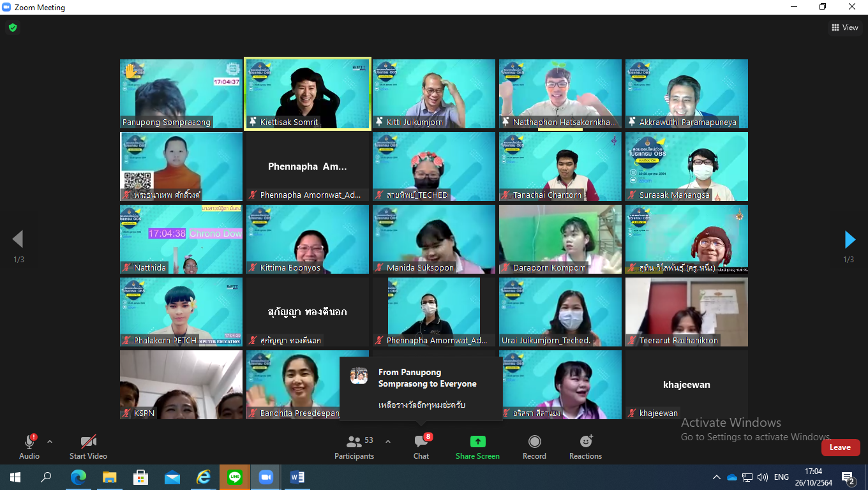Select Urai Juikumjorn_Teched's video tile
Screen dimensions: 868x490
(560, 312)
